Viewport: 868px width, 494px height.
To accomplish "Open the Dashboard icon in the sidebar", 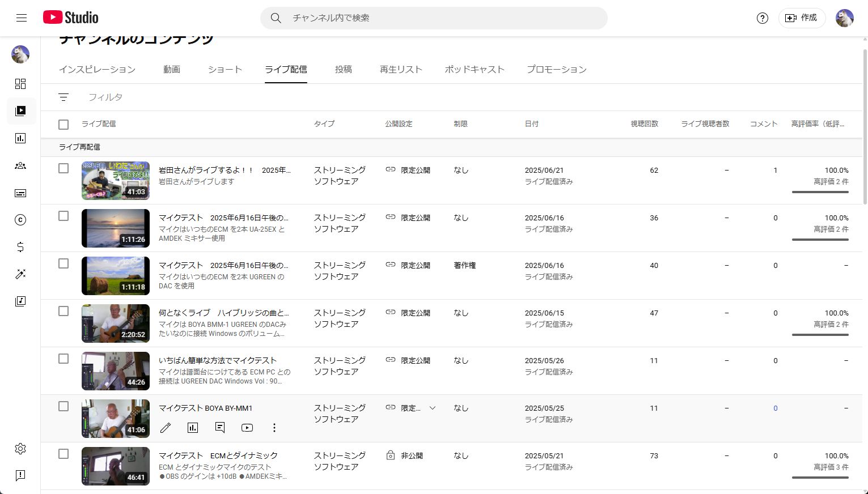I will point(20,84).
